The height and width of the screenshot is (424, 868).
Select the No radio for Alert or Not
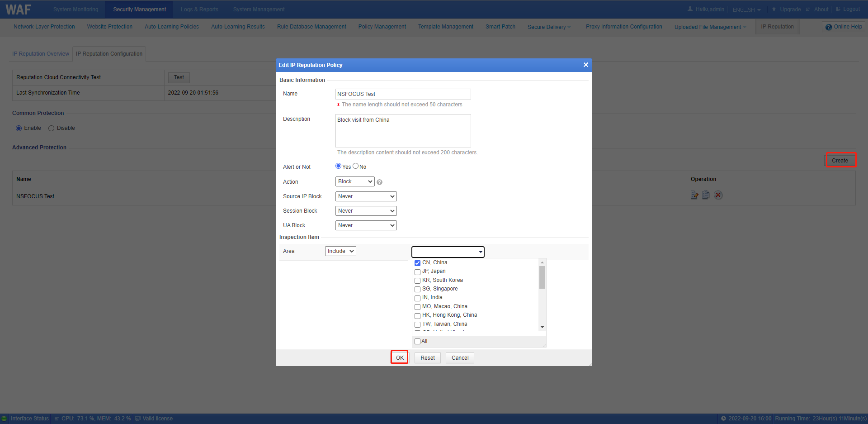[355, 166]
